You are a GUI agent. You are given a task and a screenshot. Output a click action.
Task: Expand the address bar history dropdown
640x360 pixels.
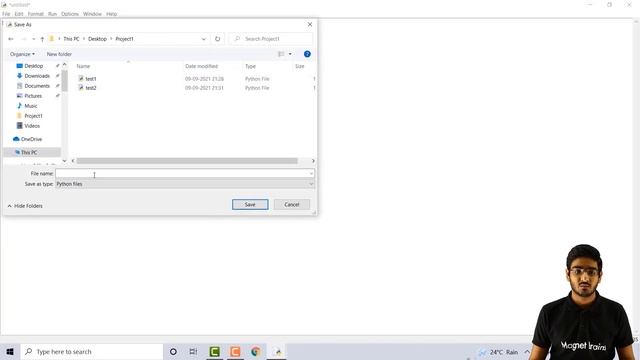coord(204,39)
